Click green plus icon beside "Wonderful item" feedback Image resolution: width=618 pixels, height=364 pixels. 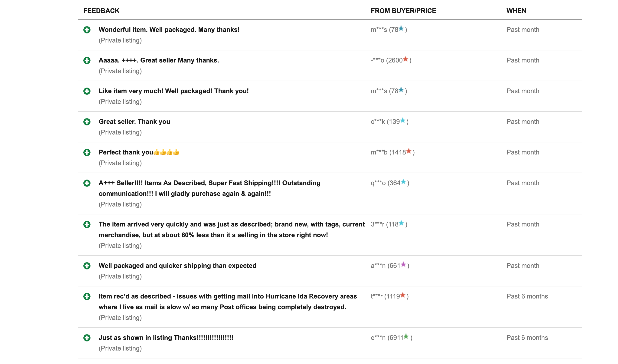[x=87, y=30]
